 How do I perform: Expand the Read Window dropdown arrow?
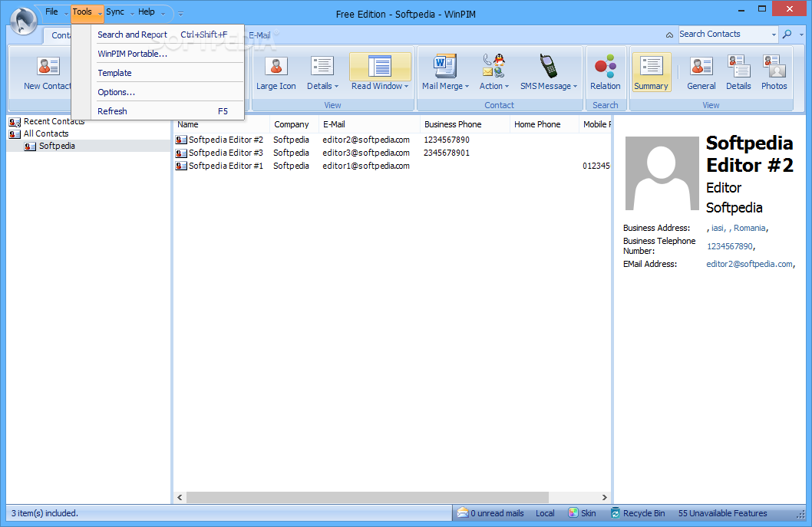[x=407, y=87]
